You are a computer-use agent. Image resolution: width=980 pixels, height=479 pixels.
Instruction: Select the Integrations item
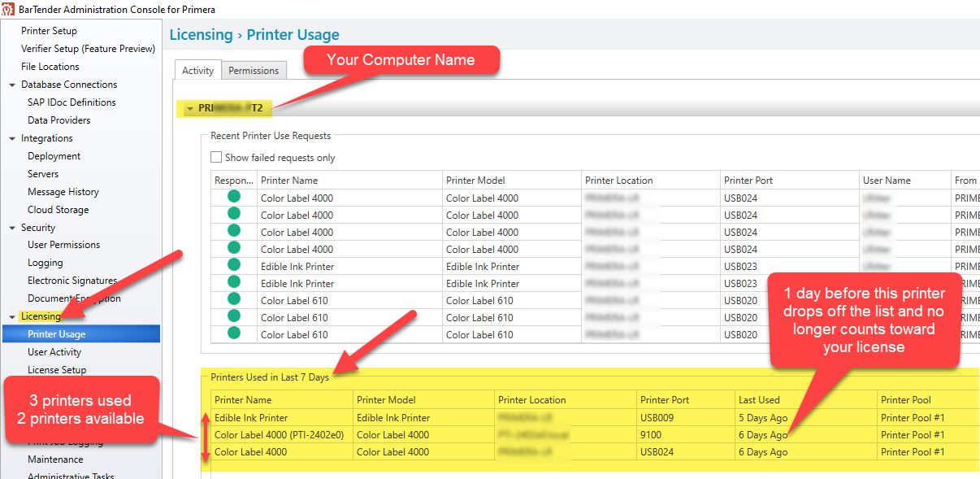47,138
